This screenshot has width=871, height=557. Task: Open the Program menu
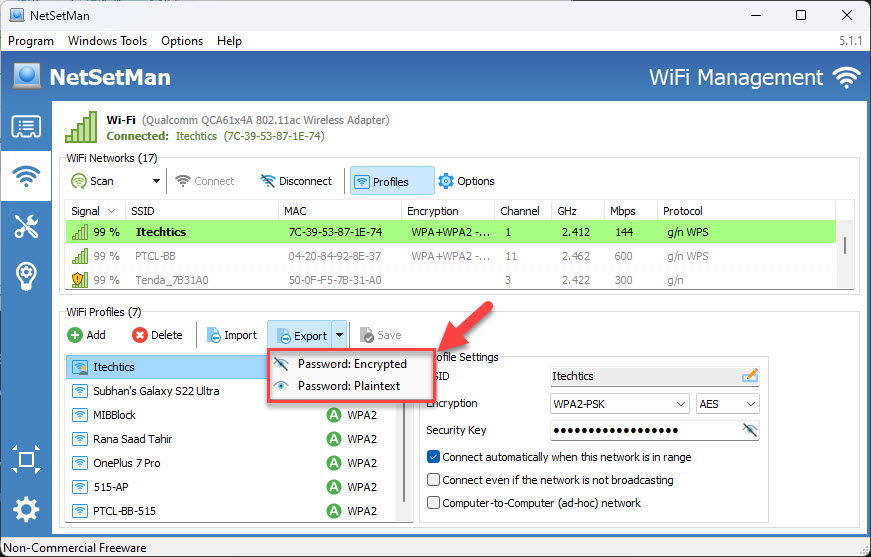pos(31,41)
